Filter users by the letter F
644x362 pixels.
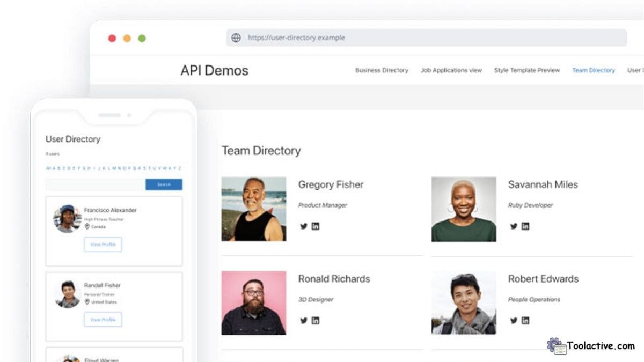(x=78, y=168)
